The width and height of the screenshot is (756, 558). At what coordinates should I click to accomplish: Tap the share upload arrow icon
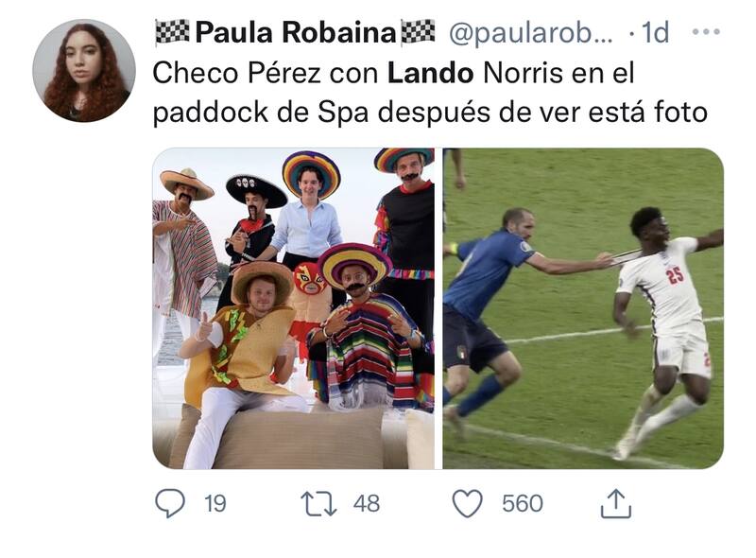pyautogui.click(x=616, y=503)
